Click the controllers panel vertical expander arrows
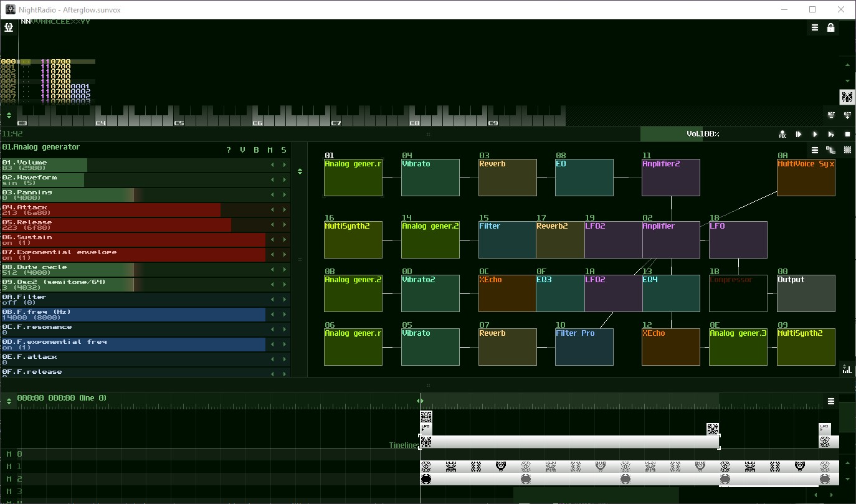This screenshot has height=504, width=856. (300, 171)
